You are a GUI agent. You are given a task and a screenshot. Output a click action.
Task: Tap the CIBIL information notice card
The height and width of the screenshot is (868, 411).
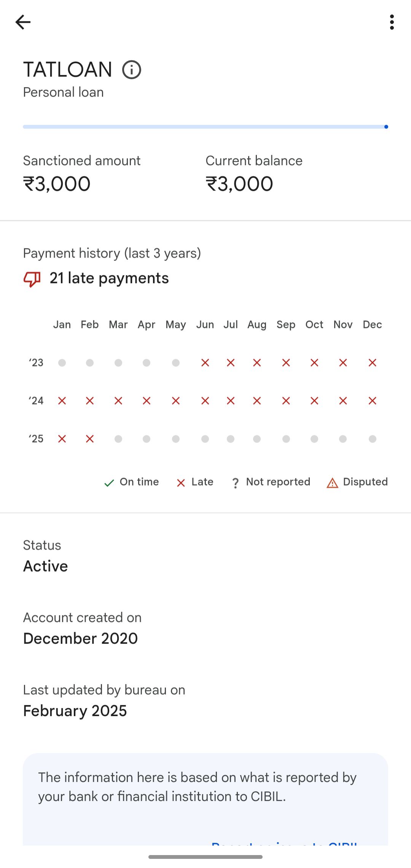point(205,799)
